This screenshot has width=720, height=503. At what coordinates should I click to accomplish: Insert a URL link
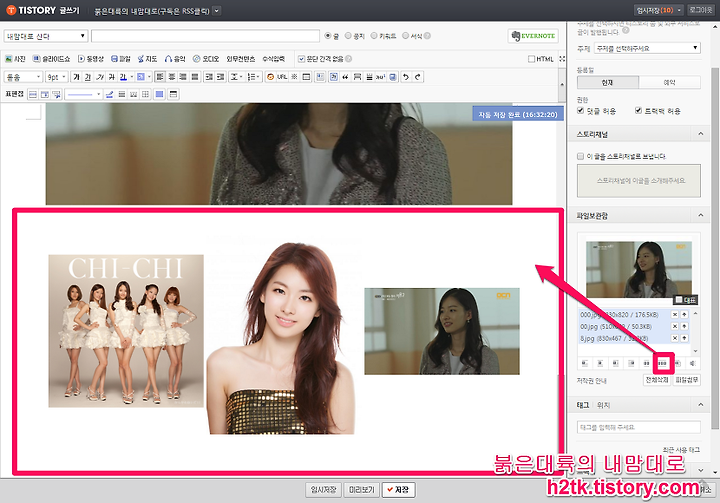[282, 77]
